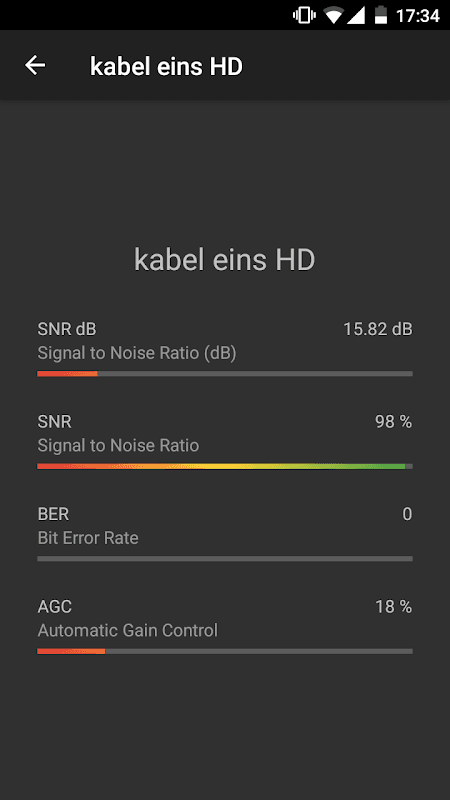Select the Automatic Gain Control label
The image size is (450, 800).
128,630
